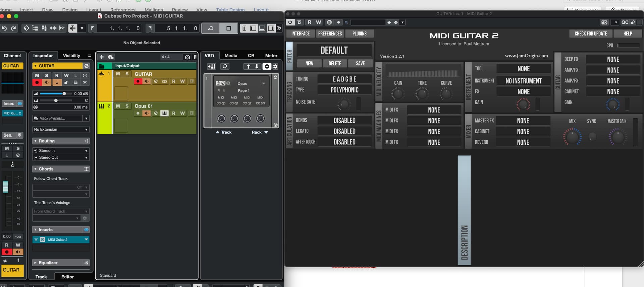Click the down-arrow icon in VSTi panel

point(257,66)
